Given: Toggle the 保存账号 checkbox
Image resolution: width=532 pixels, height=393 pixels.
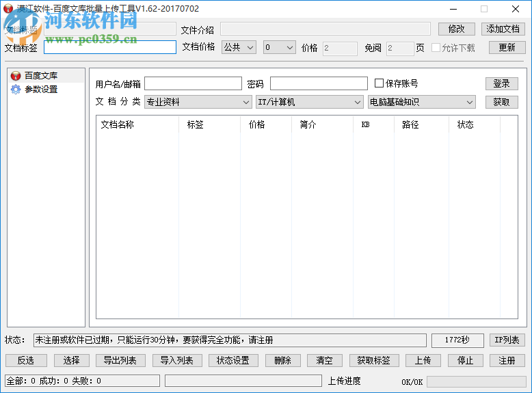Looking at the screenshot, I should tap(379, 83).
